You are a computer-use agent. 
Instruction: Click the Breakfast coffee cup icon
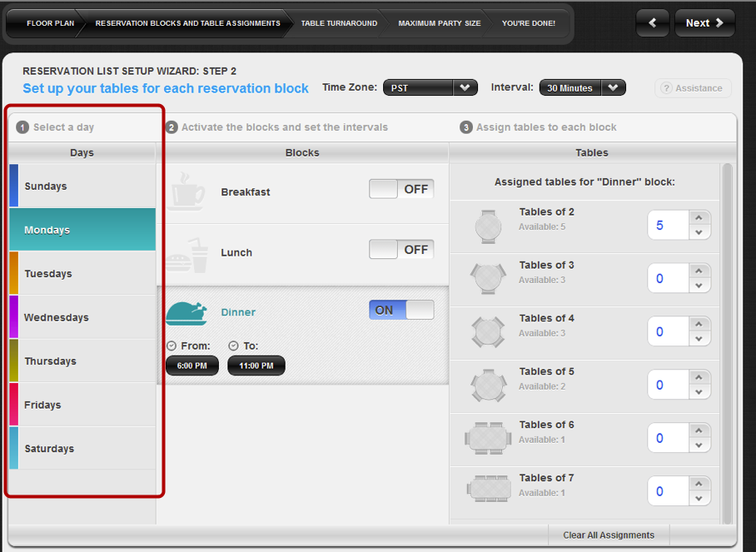click(x=188, y=191)
